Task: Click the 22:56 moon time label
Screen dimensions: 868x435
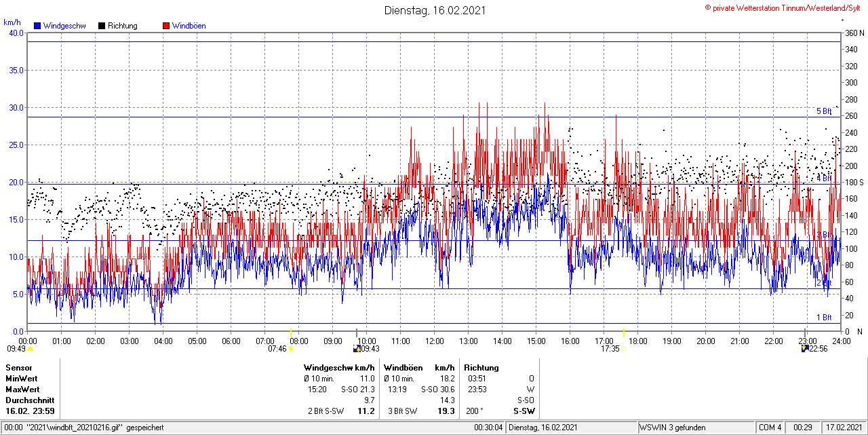Action: tap(818, 349)
